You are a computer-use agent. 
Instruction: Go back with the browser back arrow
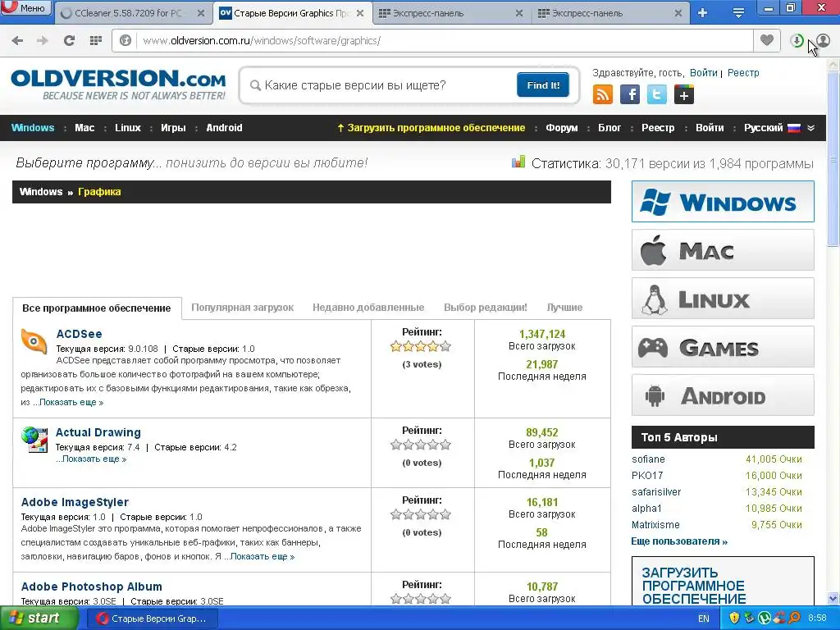coord(17,41)
